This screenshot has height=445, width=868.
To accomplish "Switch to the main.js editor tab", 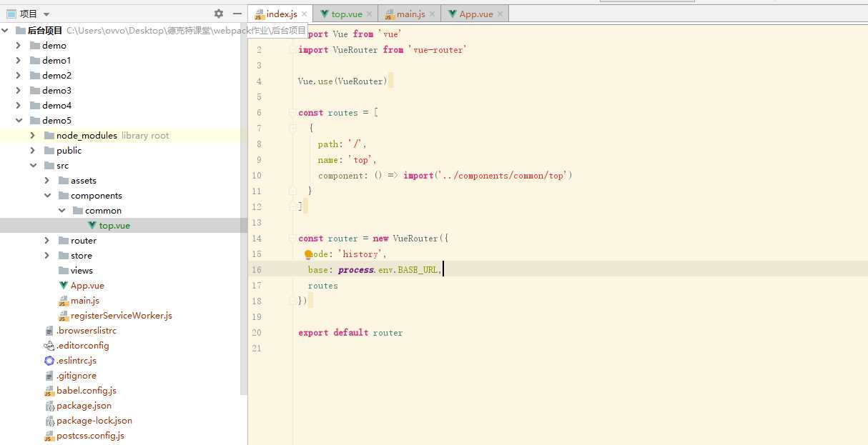I will [410, 14].
